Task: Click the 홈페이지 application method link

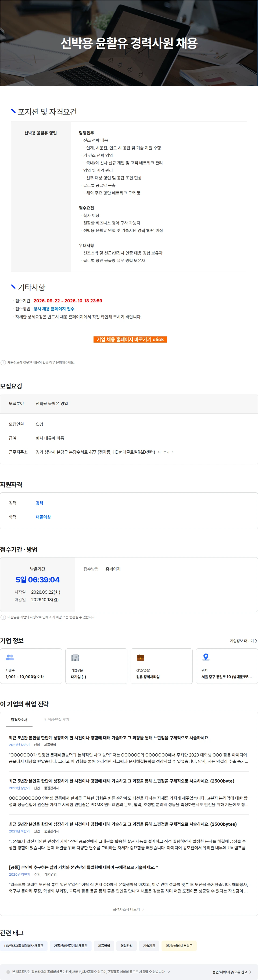Action: 113,569
